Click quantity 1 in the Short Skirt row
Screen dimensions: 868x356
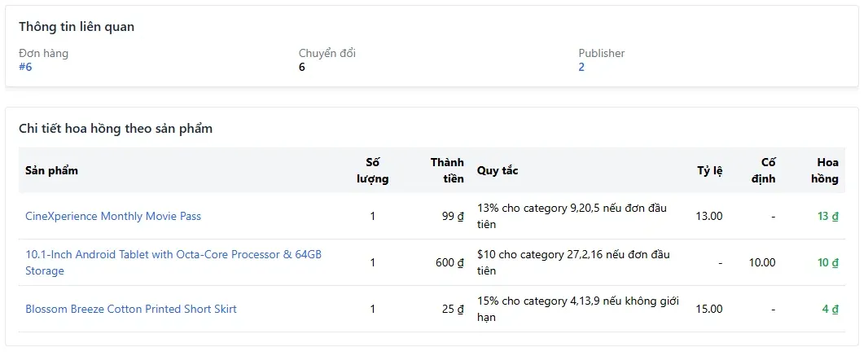[x=373, y=309]
